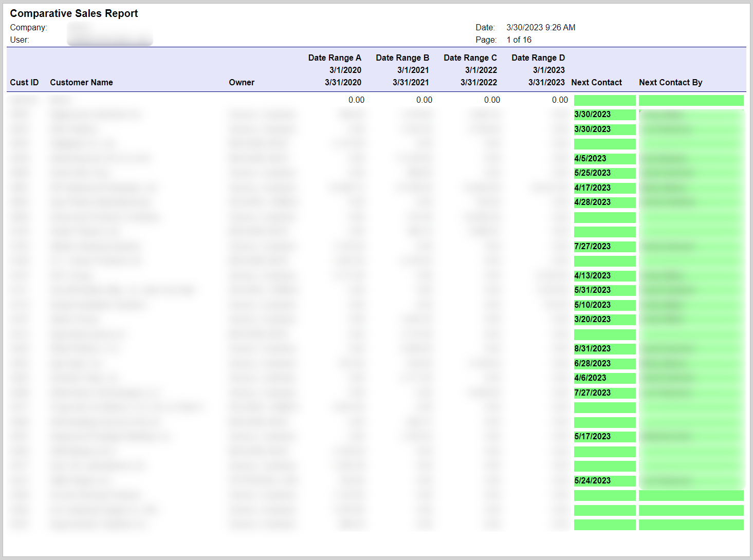Select next contact date 5/10/2023
Image resolution: width=753 pixels, height=560 pixels.
[x=592, y=305]
